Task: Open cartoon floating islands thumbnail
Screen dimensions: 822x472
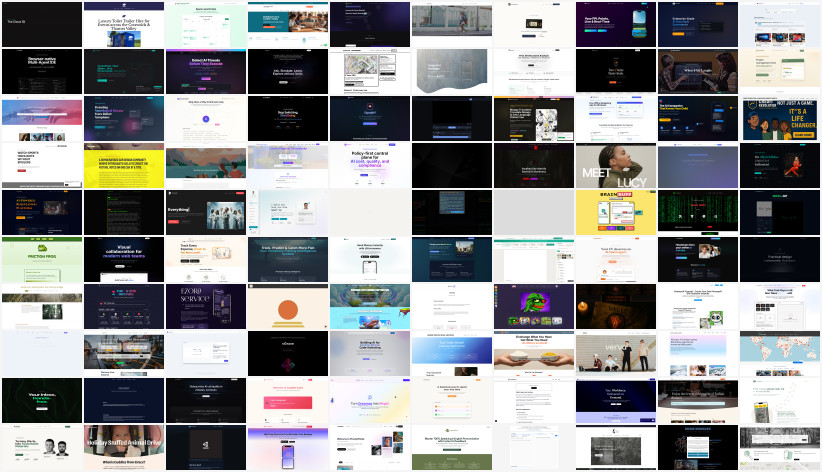Action: point(370,307)
